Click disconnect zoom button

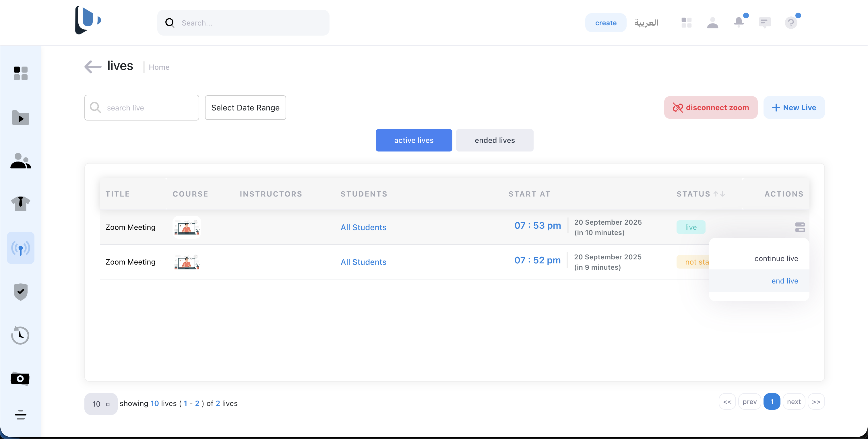(711, 108)
